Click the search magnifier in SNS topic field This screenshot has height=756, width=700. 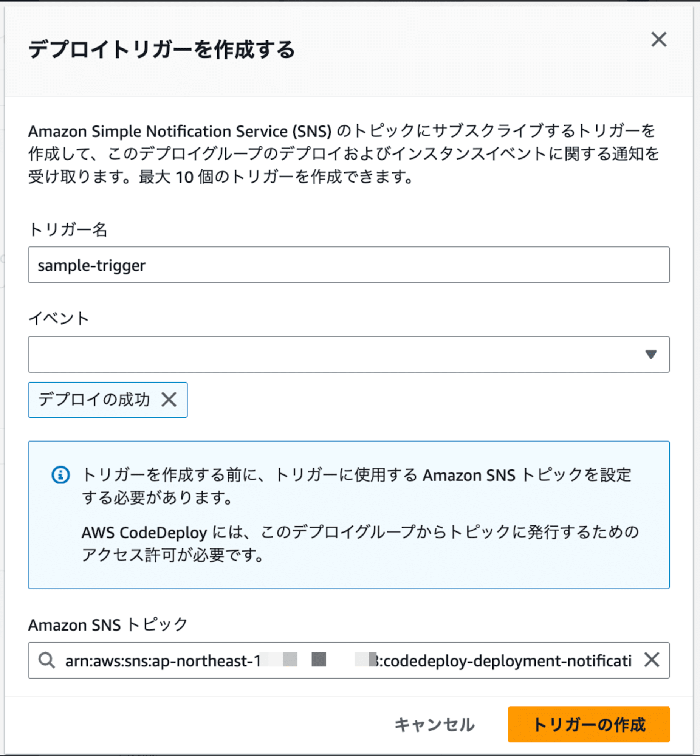pyautogui.click(x=46, y=660)
